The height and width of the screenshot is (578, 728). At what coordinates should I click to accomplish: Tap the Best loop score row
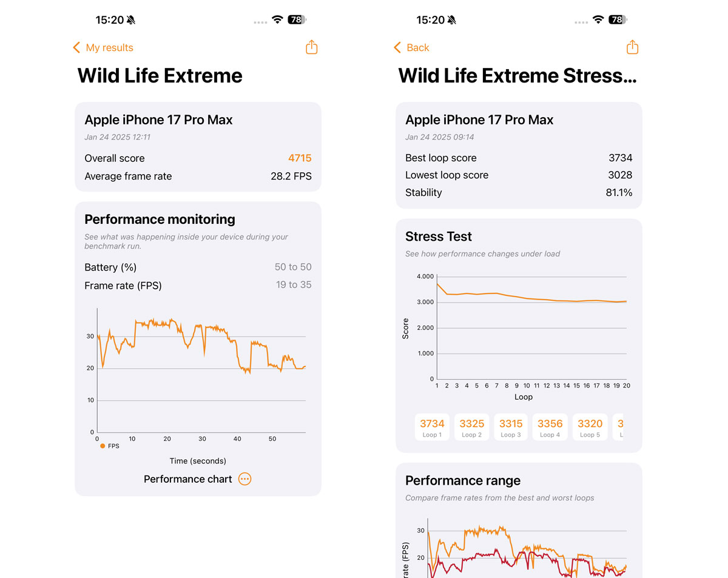pos(519,158)
